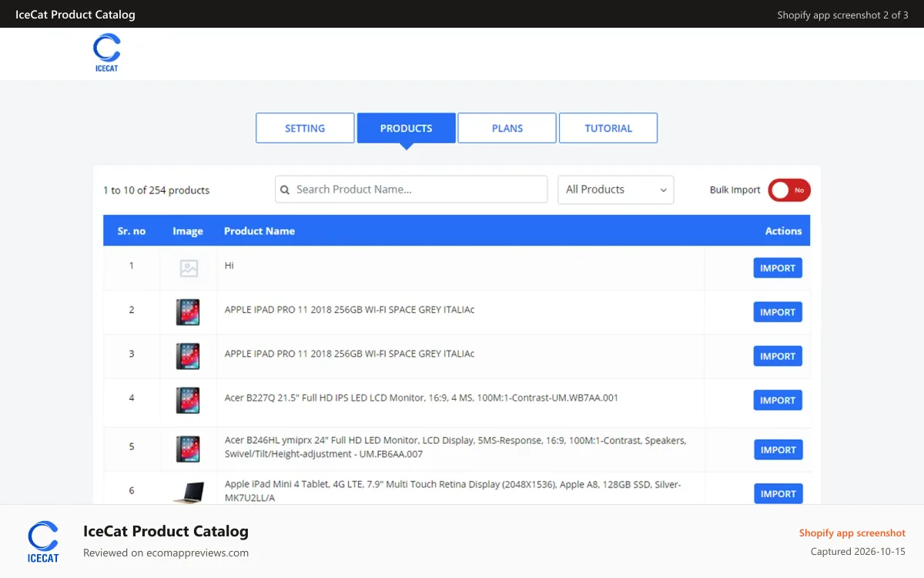This screenshot has width=924, height=578.
Task: Click the placeholder image icon in row 1
Action: pyautogui.click(x=189, y=268)
